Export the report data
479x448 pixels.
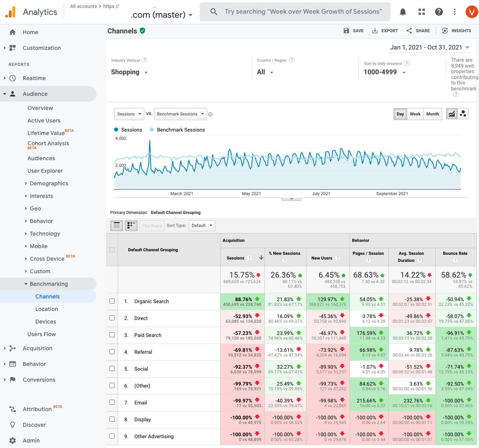pyautogui.click(x=385, y=31)
